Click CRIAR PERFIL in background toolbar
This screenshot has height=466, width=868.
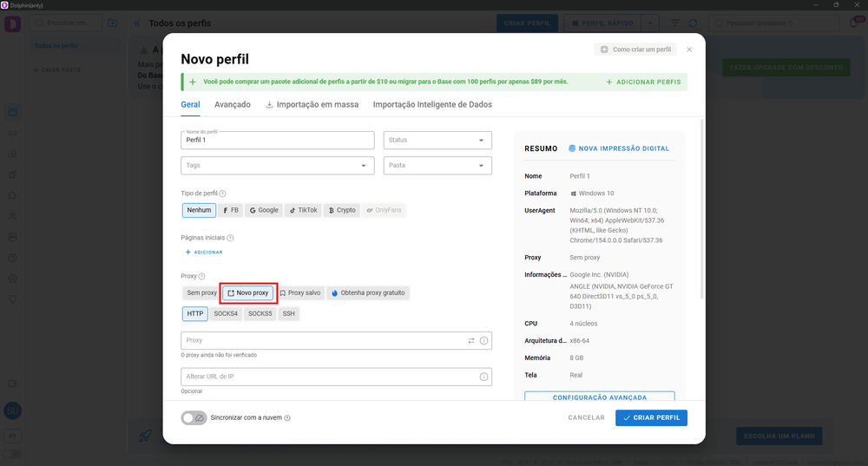(527, 23)
